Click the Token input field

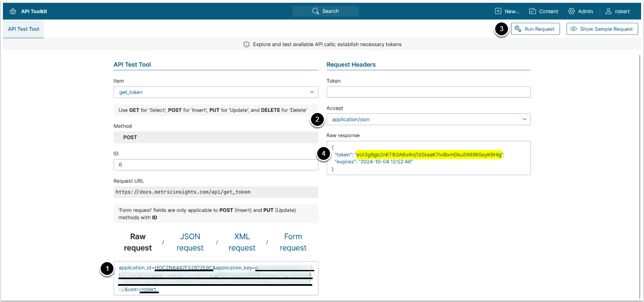point(429,92)
